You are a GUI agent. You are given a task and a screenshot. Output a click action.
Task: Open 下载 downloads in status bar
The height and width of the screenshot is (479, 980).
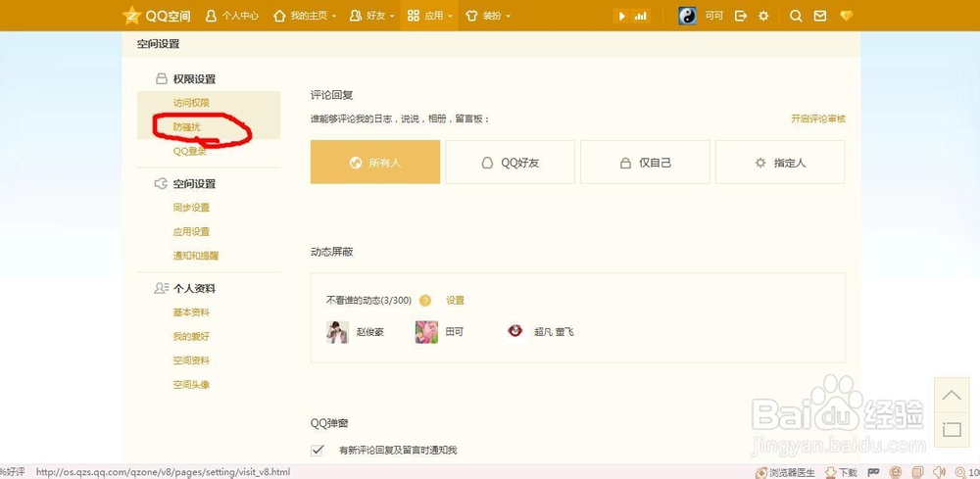click(x=841, y=473)
